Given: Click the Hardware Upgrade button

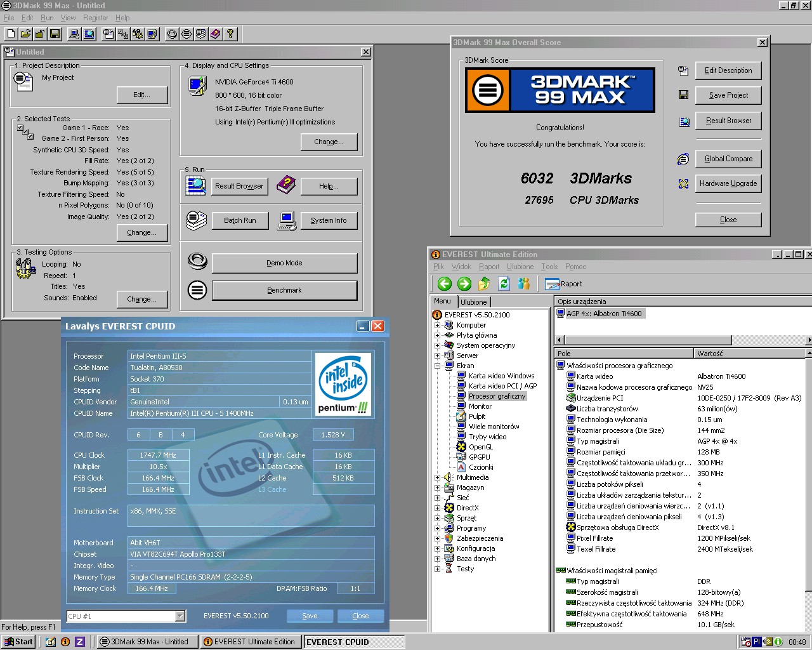Looking at the screenshot, I should [728, 183].
